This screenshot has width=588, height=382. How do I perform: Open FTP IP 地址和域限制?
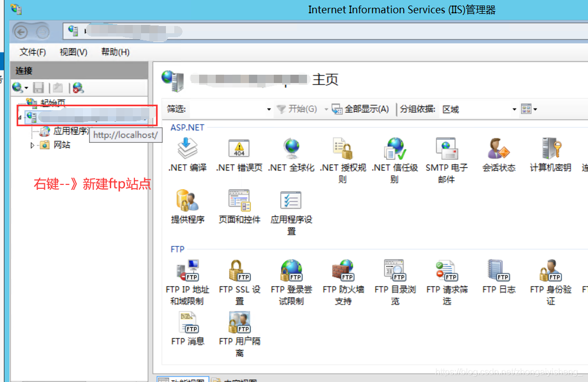coord(188,282)
